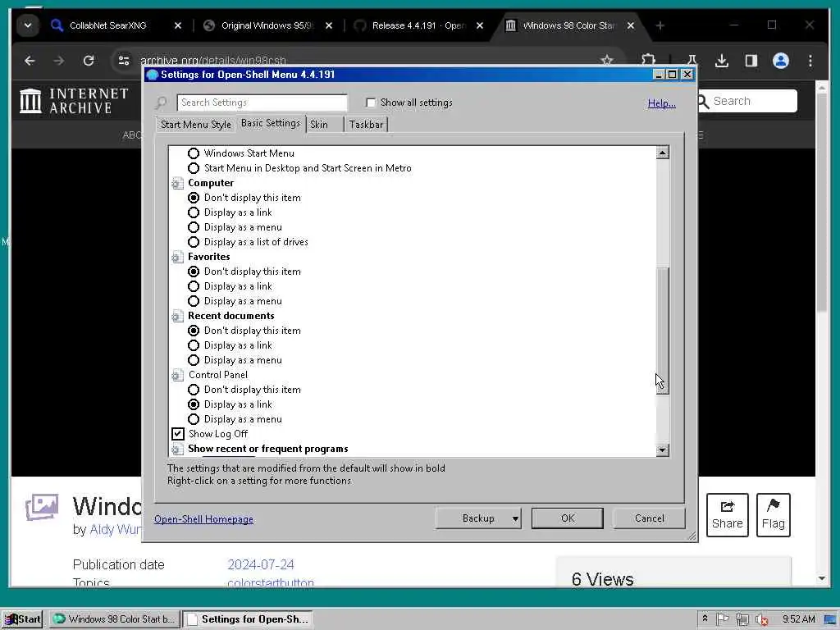Click the Flag icon on archive page

(773, 515)
